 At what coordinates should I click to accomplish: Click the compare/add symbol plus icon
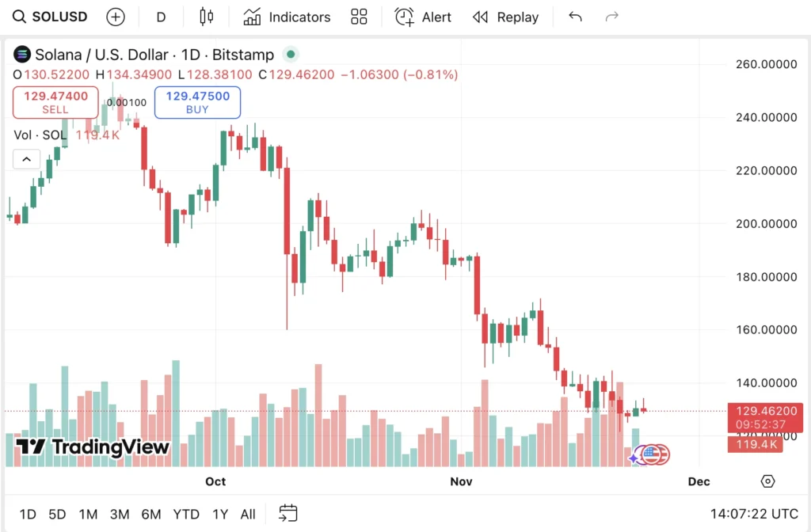[x=116, y=16]
